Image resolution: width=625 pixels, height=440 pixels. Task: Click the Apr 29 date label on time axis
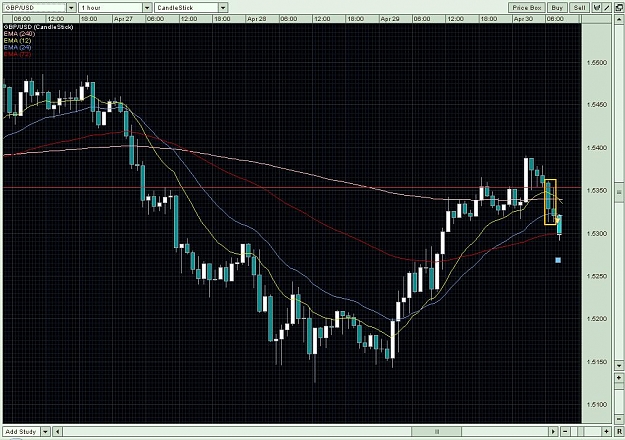click(x=390, y=19)
